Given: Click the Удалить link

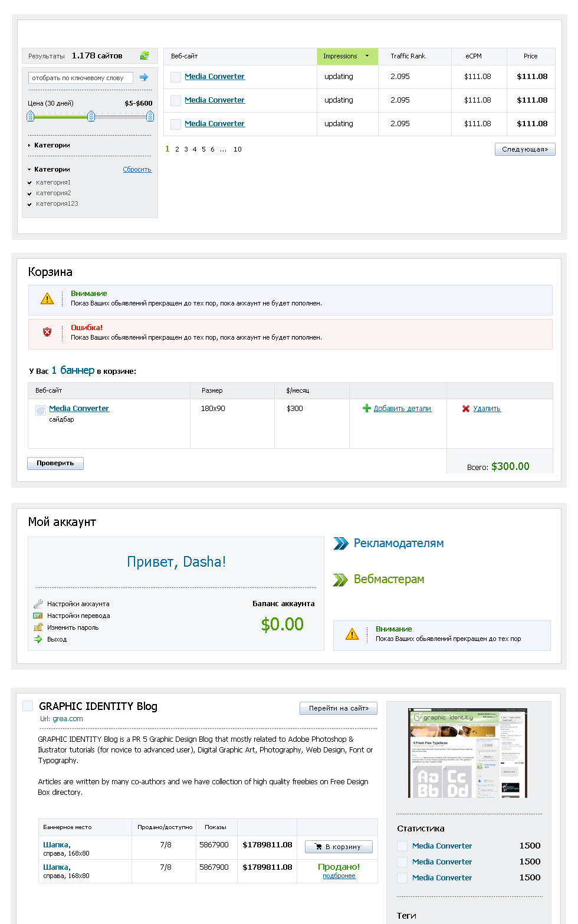Looking at the screenshot, I should [487, 408].
